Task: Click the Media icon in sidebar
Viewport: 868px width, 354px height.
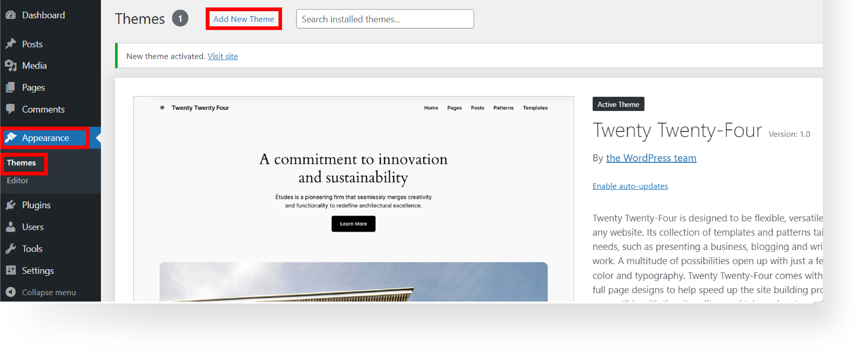Action: click(x=11, y=65)
